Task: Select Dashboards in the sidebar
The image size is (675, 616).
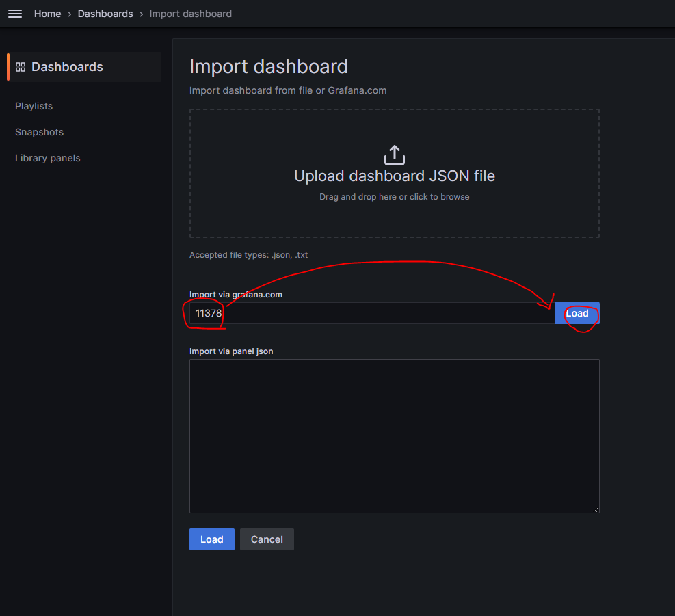Action: tap(84, 67)
